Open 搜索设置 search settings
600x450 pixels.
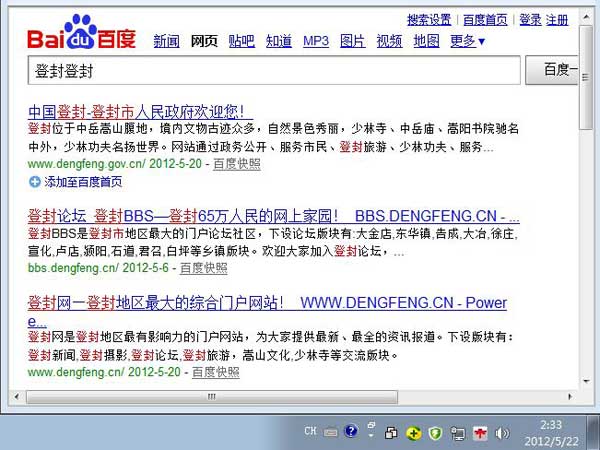(429, 20)
